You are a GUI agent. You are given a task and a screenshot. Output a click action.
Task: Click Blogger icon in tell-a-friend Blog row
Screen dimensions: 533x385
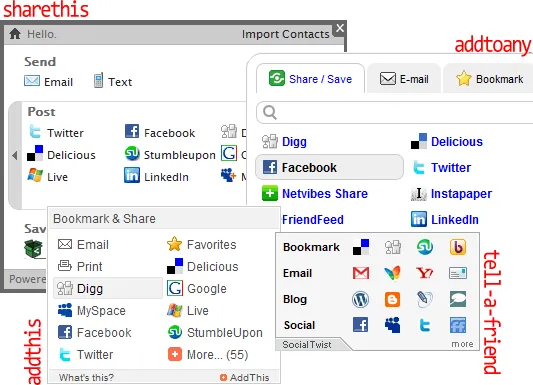393,299
